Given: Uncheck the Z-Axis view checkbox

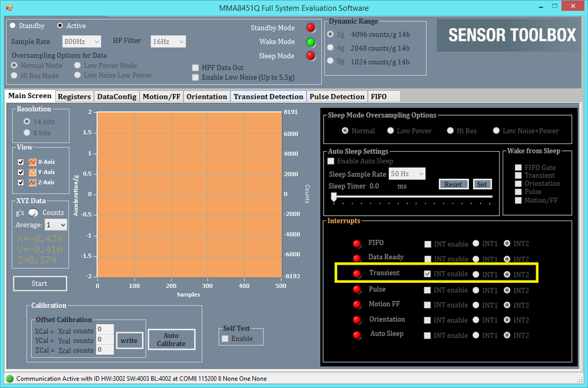Looking at the screenshot, I should point(21,182).
